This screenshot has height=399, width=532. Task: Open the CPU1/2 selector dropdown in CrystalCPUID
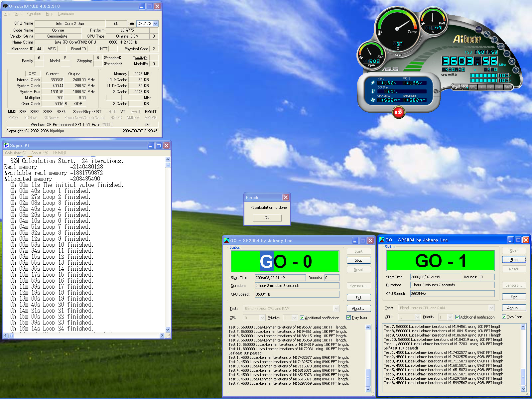tap(155, 24)
